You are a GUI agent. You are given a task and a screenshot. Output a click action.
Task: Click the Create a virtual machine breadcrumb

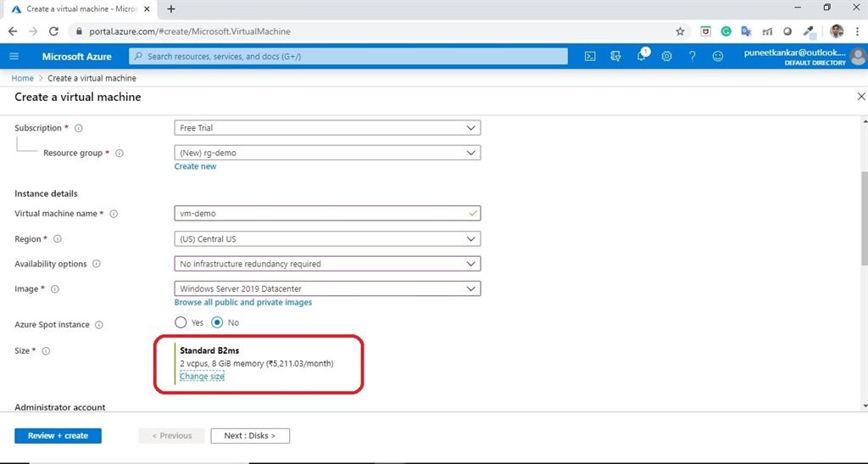(92, 78)
